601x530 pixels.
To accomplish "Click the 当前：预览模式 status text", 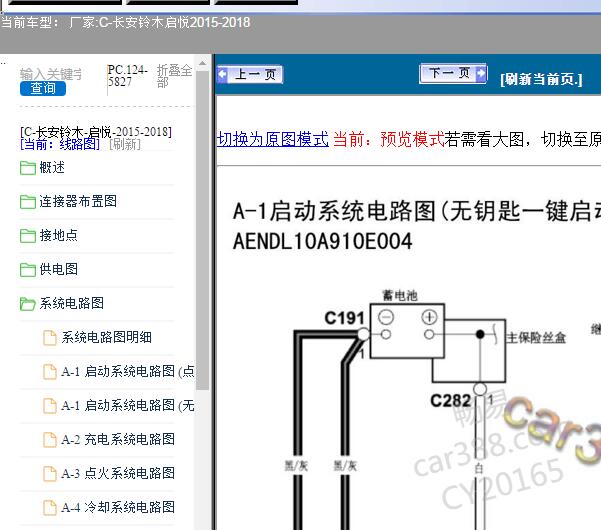I will (389, 139).
